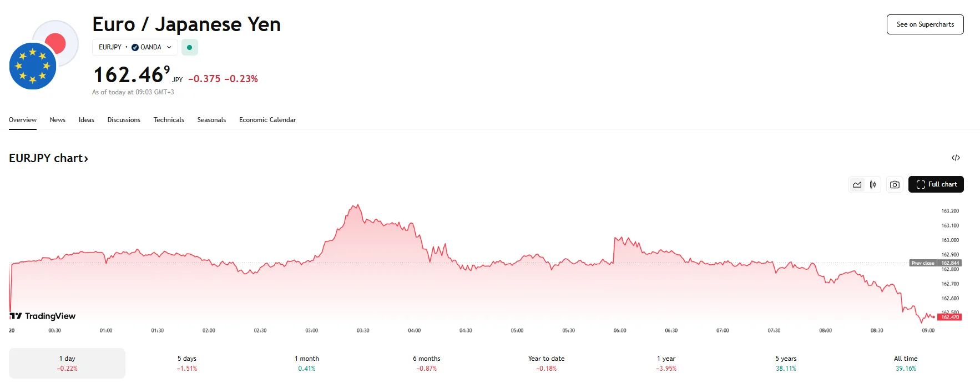Switch to the News tab
Image resolution: width=980 pixels, height=388 pixels.
[x=58, y=120]
